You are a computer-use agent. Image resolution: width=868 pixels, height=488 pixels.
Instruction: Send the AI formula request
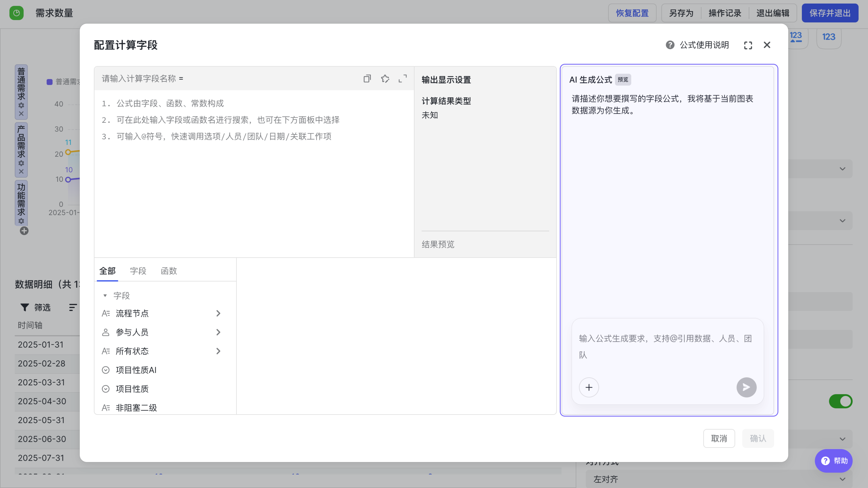pos(746,387)
